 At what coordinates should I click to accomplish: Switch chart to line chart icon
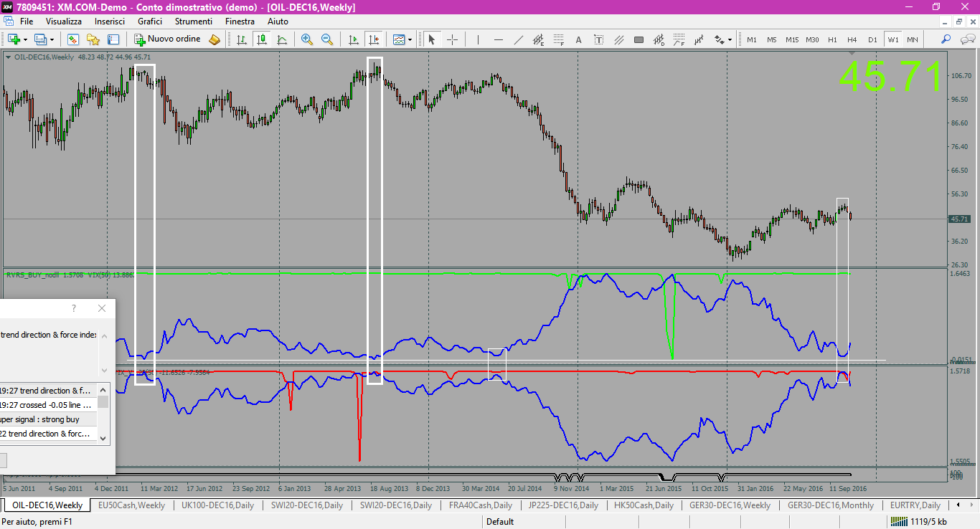click(x=282, y=39)
